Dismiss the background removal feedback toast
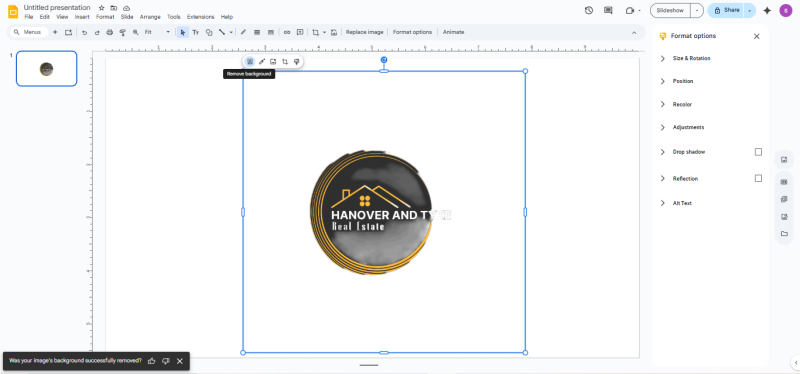 click(180, 361)
